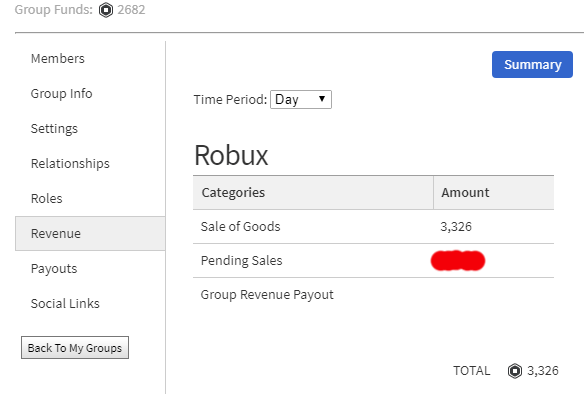Click the Summary button
The height and width of the screenshot is (394, 584).
[532, 64]
